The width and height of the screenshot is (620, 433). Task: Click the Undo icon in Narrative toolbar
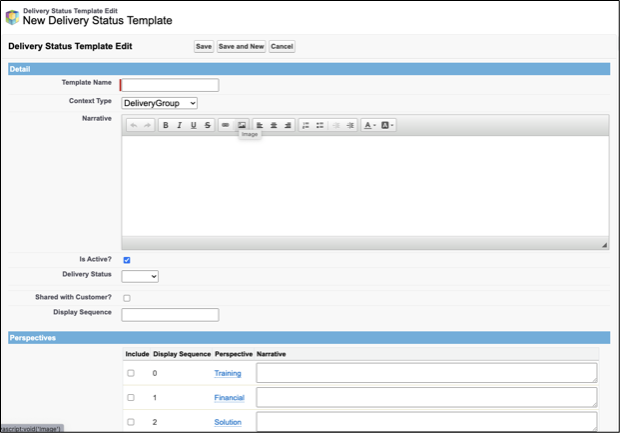coord(134,125)
